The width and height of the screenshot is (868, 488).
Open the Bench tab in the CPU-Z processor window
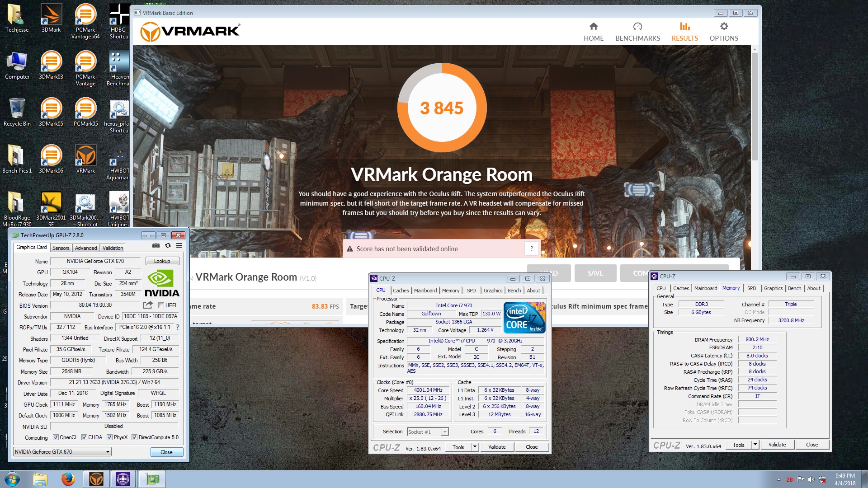click(514, 291)
